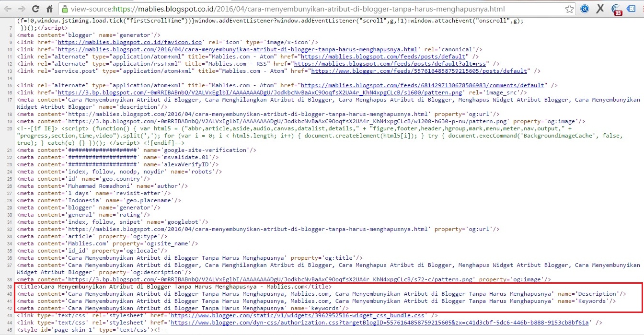This screenshot has height=335, width=644.
Task: Follow the canonical blogspot.com article link
Action: click(238, 49)
